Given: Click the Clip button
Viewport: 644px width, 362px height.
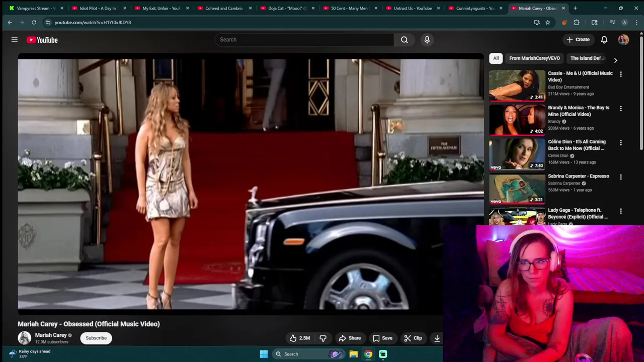Looking at the screenshot, I should click(x=413, y=338).
